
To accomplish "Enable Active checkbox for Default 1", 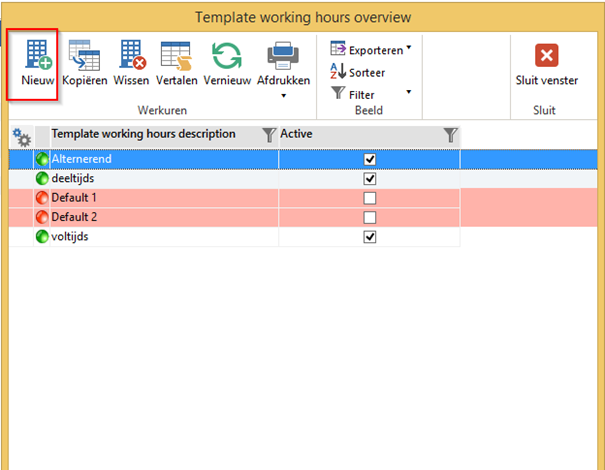I will [x=370, y=198].
